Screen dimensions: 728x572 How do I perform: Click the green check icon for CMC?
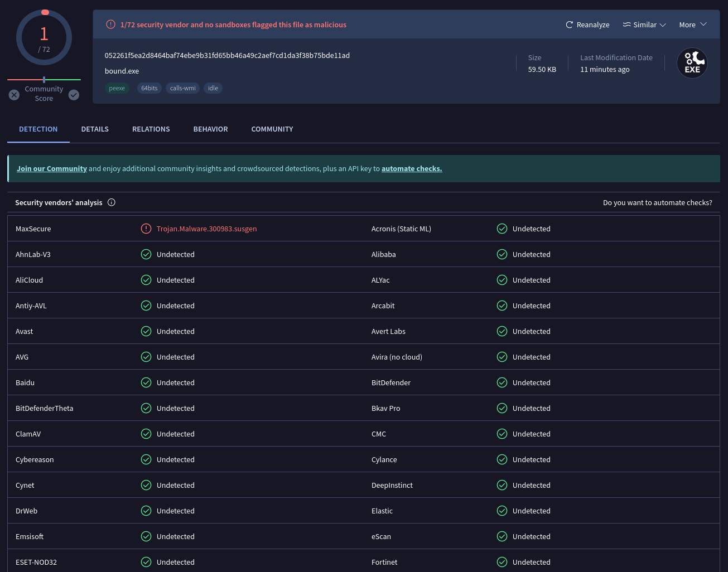(x=502, y=434)
